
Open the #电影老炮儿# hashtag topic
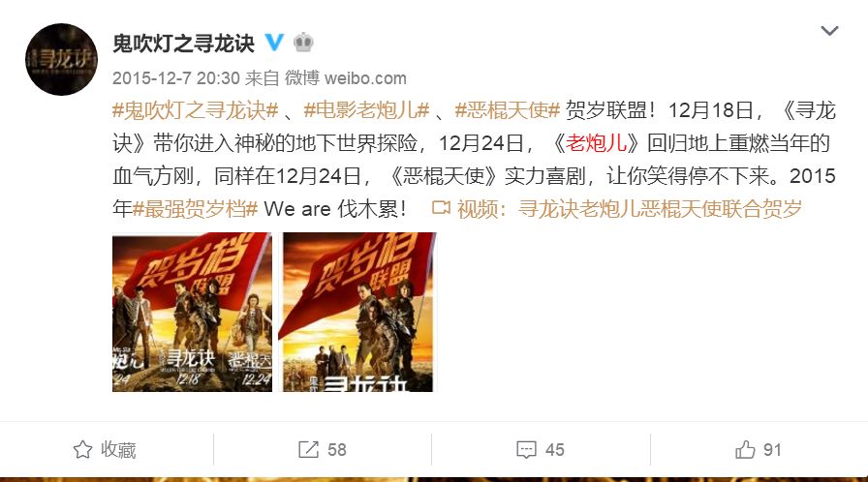click(x=366, y=110)
